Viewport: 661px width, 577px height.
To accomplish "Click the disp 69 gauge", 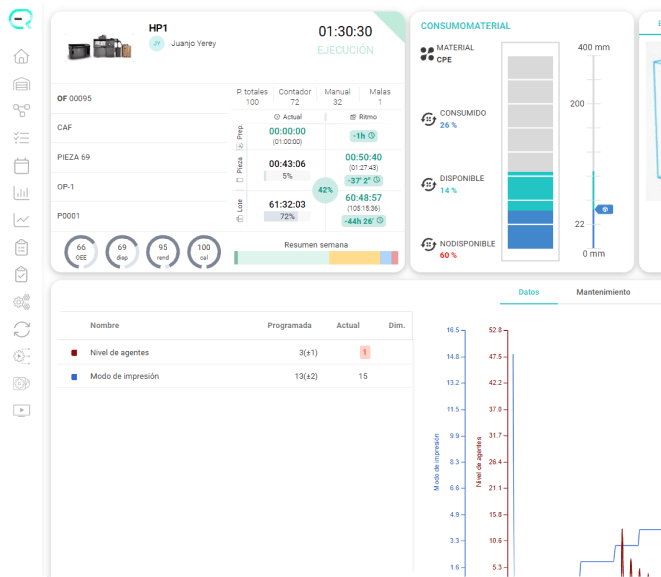I will (x=122, y=252).
